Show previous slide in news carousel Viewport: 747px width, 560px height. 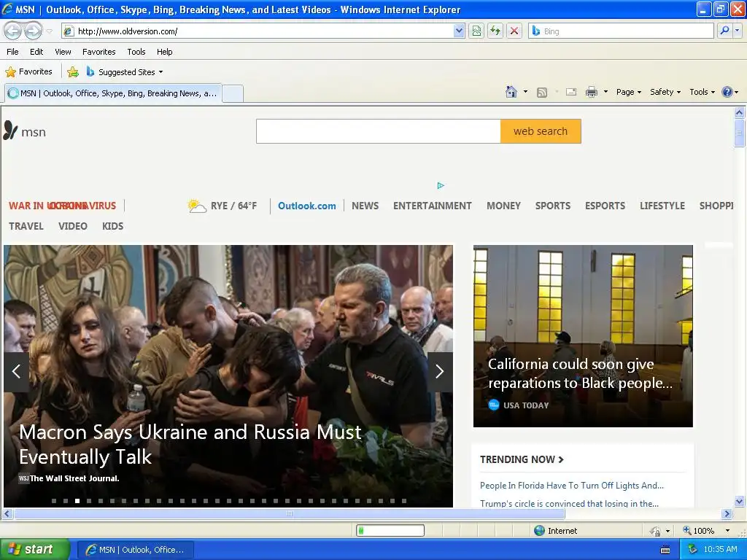click(x=16, y=371)
